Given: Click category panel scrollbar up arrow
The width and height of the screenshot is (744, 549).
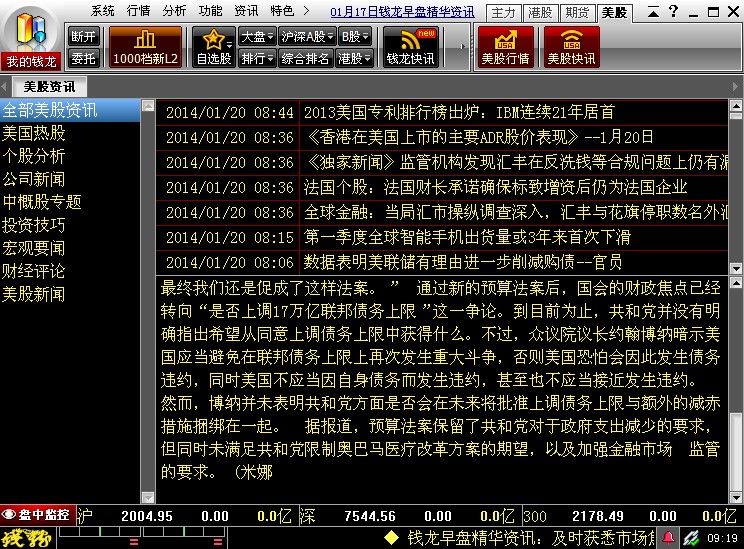Looking at the screenshot, I should click(148, 106).
